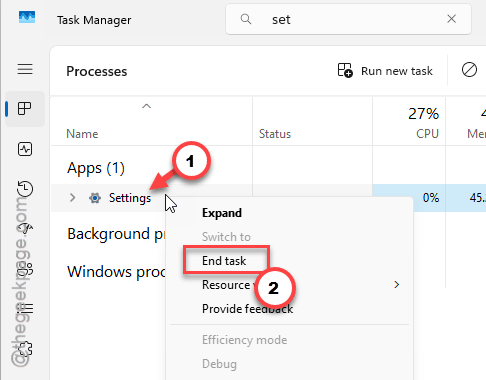Click the Processes page title
This screenshot has height=380, width=486.
tap(97, 71)
